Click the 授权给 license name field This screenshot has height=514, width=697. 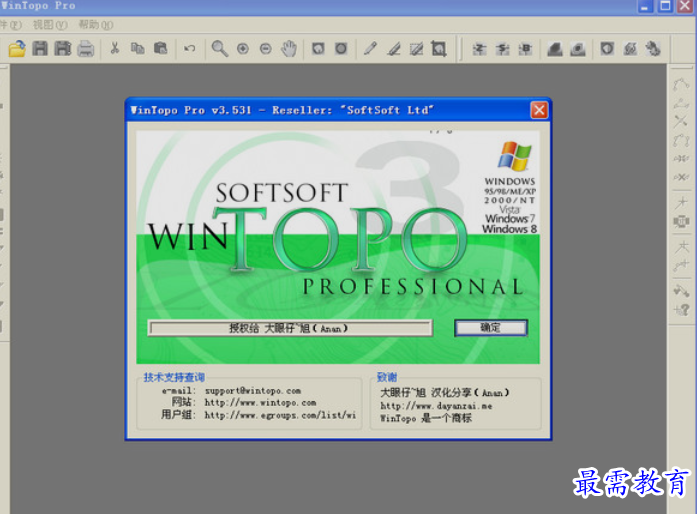pyautogui.click(x=290, y=329)
